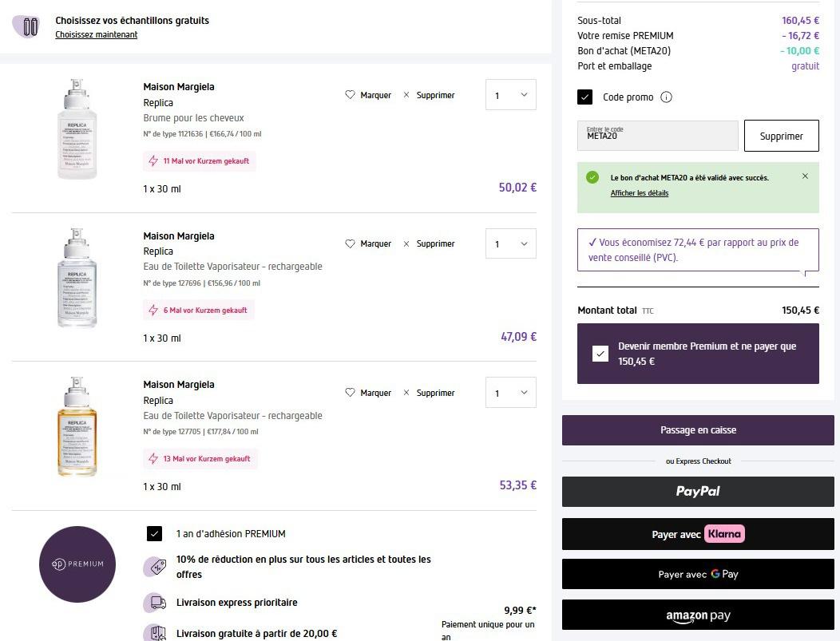The image size is (840, 641).
Task: Dismiss the META20 success message
Action: coord(805,176)
